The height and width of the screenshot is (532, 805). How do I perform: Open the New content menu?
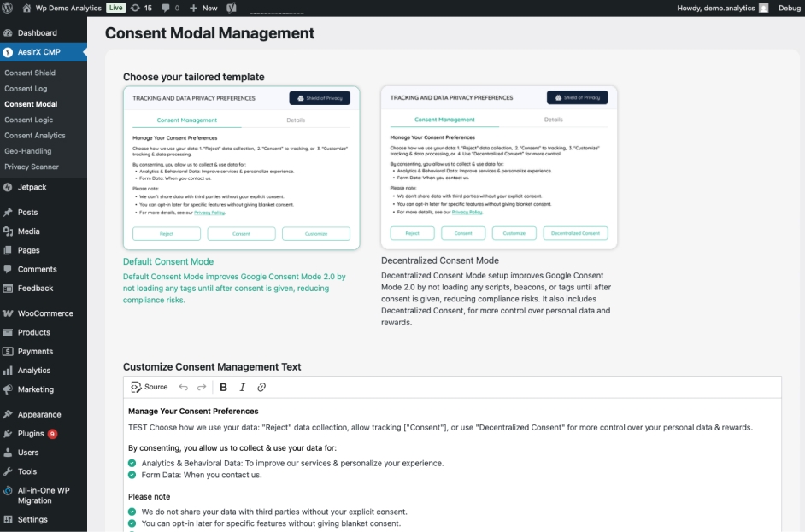[x=203, y=8]
